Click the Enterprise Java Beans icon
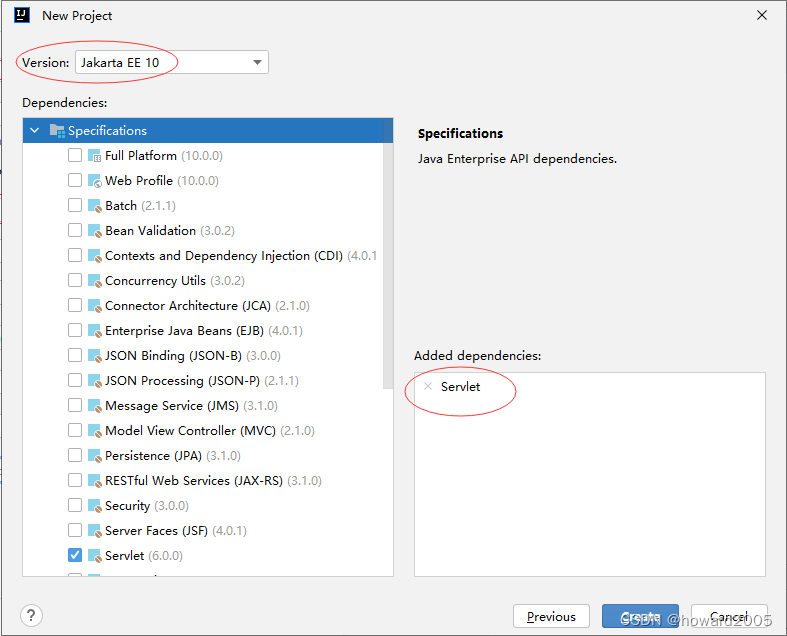This screenshot has height=636, width=787. [94, 331]
